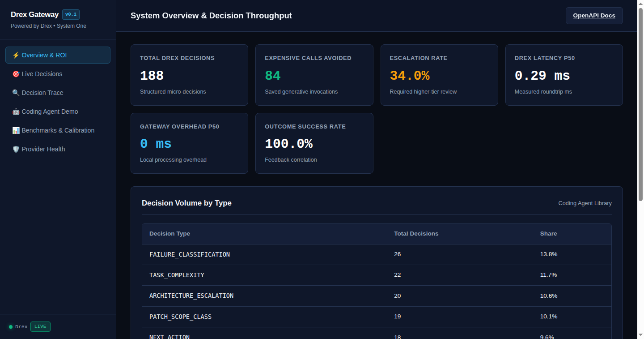Click the chart icon beside Benchmarks & Calibration

(16, 130)
